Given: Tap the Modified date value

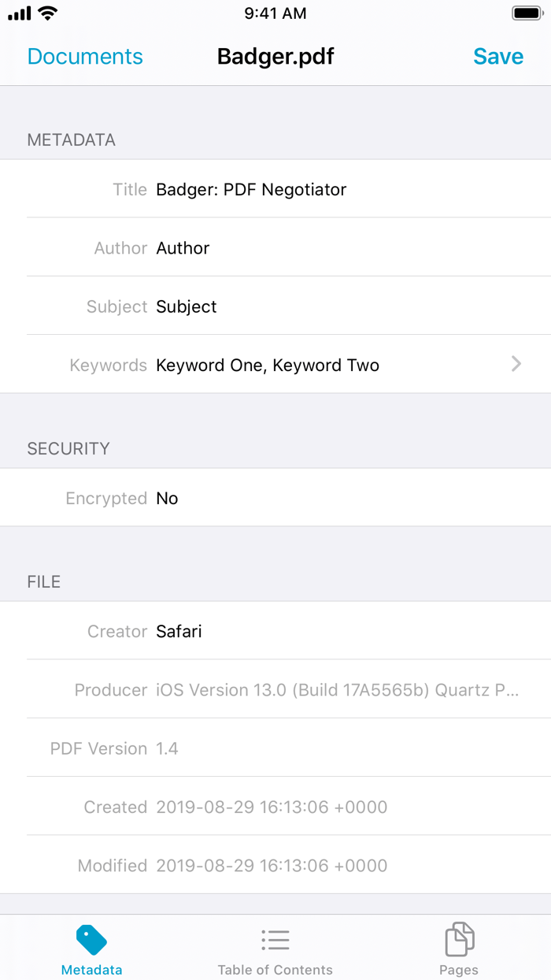Looking at the screenshot, I should (272, 866).
